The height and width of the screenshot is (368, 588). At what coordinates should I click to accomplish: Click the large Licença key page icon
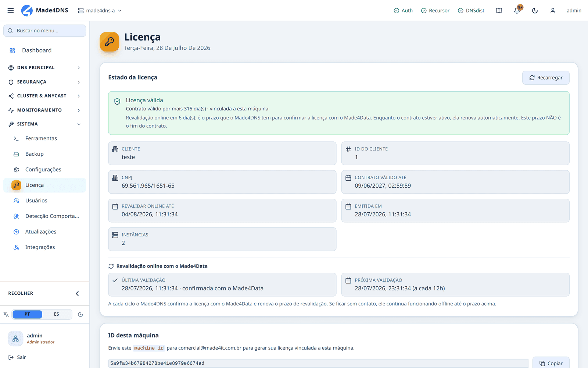(109, 42)
